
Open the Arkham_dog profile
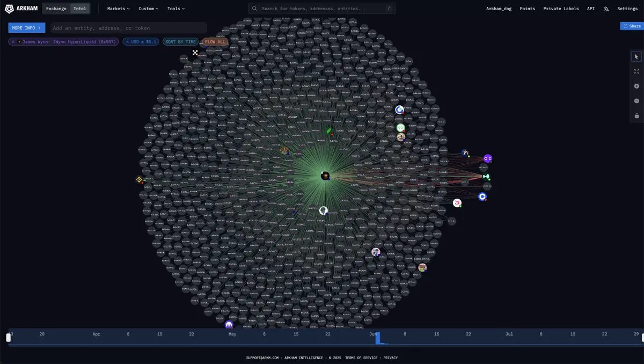[x=499, y=9]
